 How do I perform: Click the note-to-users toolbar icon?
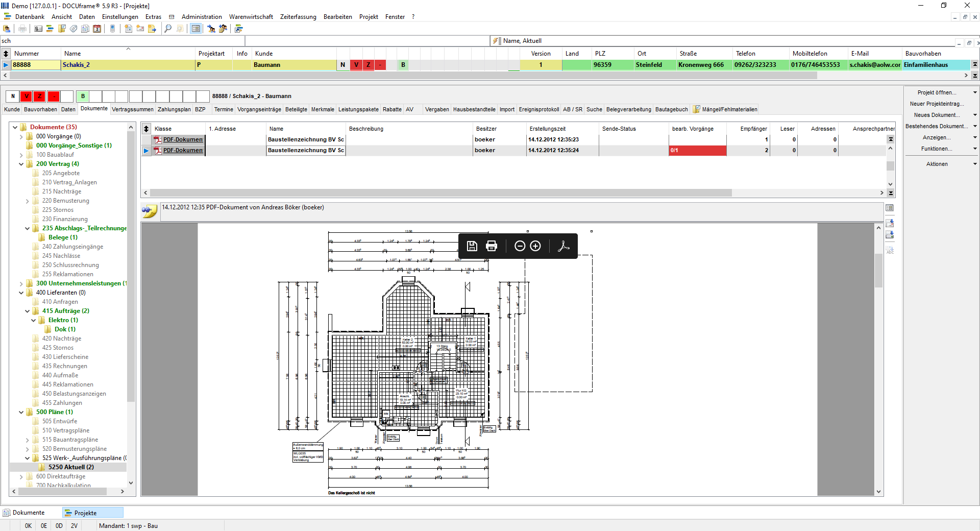click(x=223, y=29)
